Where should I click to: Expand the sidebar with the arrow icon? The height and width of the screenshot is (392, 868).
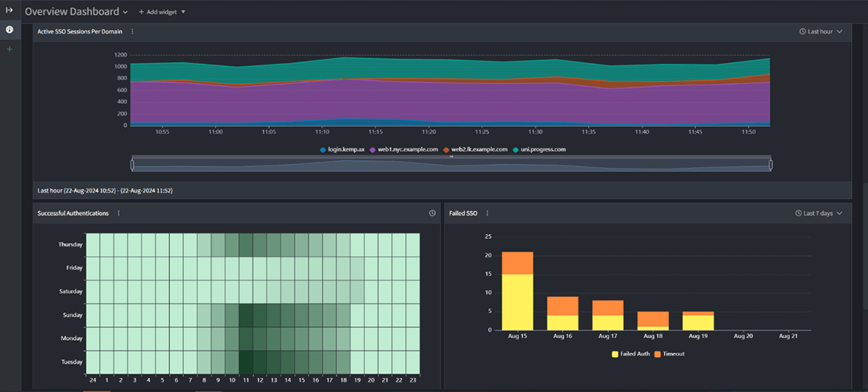[x=10, y=10]
